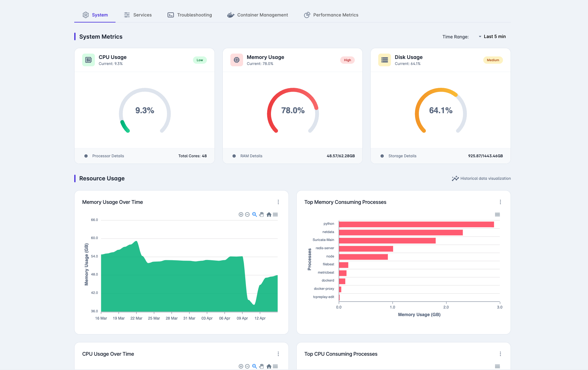Click the Medium status badge on Disk card
The image size is (588, 370).
click(x=493, y=60)
